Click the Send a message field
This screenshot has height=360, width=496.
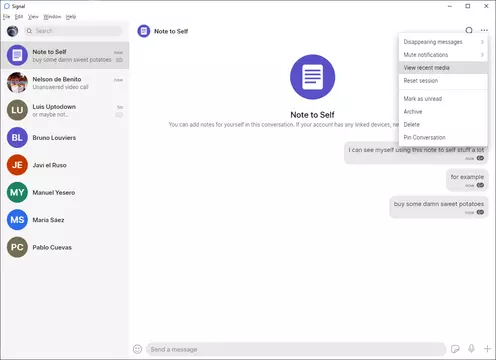(x=296, y=349)
